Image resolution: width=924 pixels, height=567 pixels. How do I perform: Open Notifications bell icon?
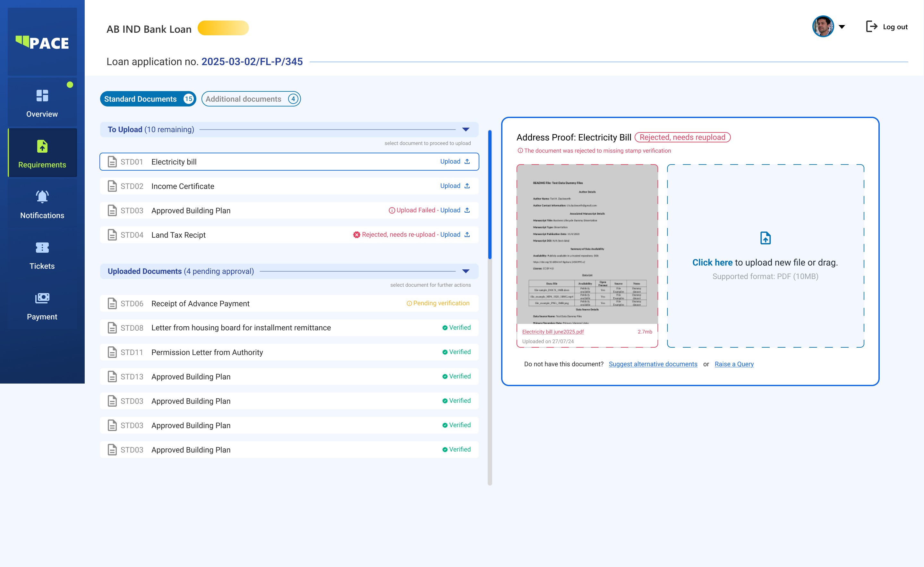(x=42, y=197)
